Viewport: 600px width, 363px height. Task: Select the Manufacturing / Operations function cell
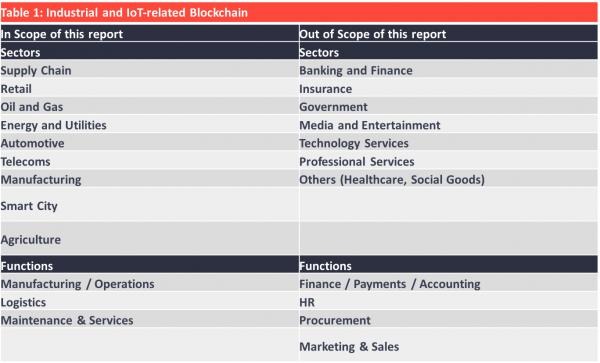[x=149, y=283]
